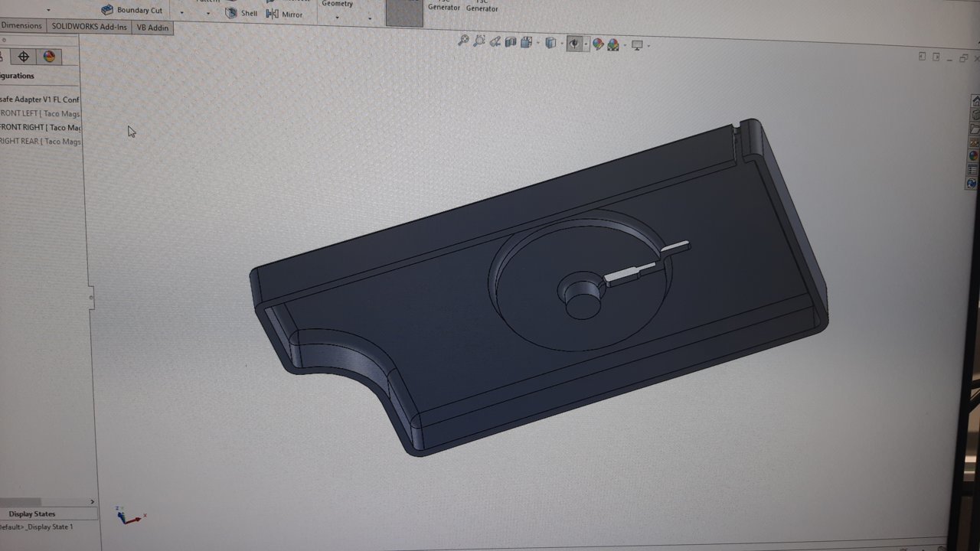Click the panel collapse handle on the splitter
Image resolution: width=980 pixels, height=551 pixels.
[91, 298]
